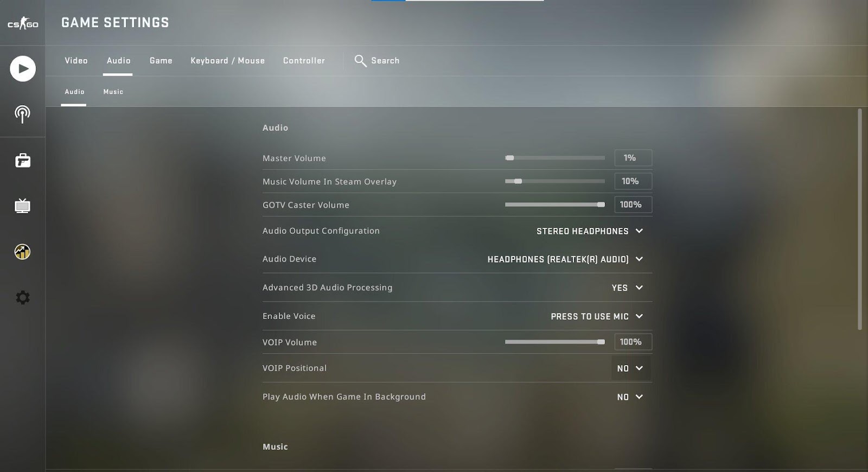Screen dimensions: 868x472
Task: Click the Advanced 3D Audio Processing label
Action: (x=327, y=288)
